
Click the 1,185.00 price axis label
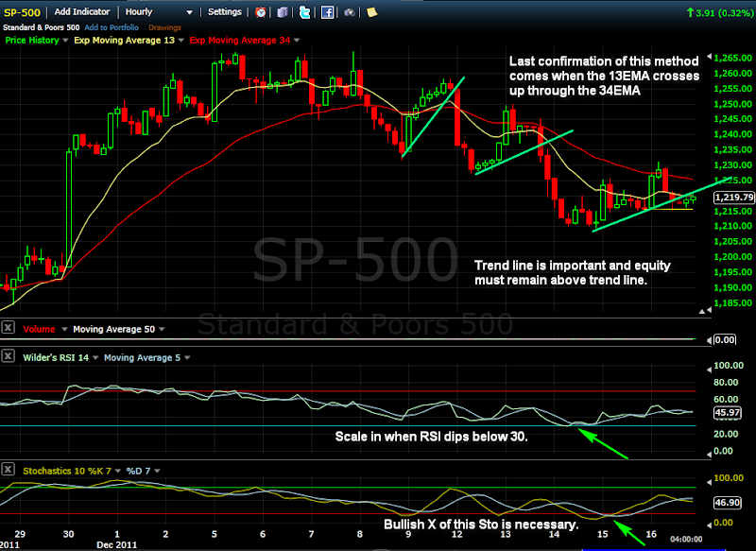click(732, 303)
